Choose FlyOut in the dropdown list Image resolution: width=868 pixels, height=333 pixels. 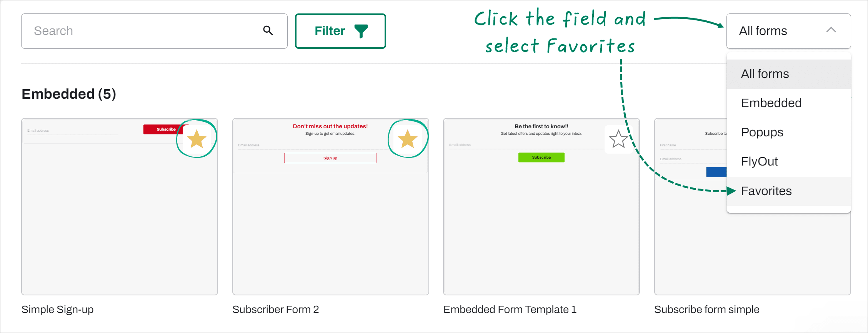pos(760,161)
